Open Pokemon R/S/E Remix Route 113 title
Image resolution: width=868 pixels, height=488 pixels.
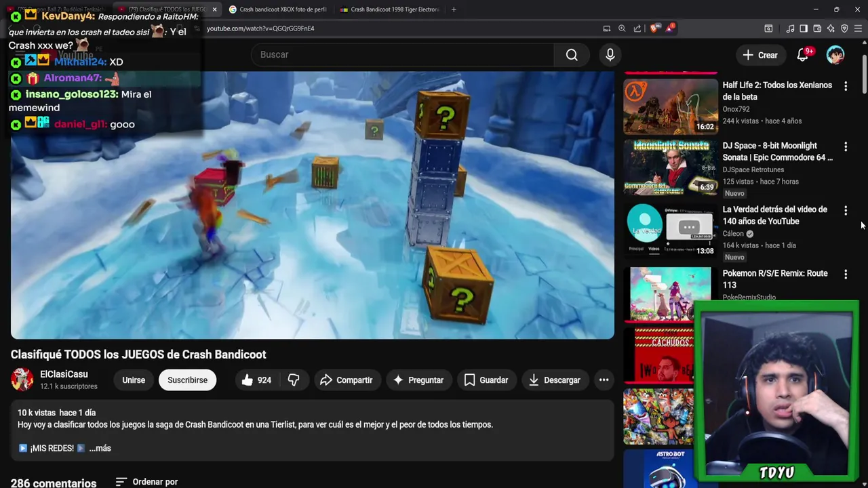(x=775, y=279)
